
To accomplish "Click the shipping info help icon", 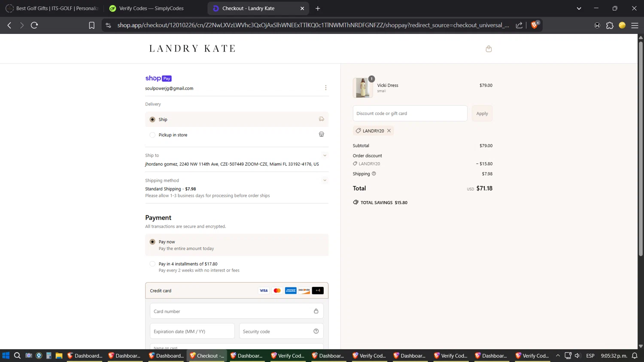I will coord(374,174).
